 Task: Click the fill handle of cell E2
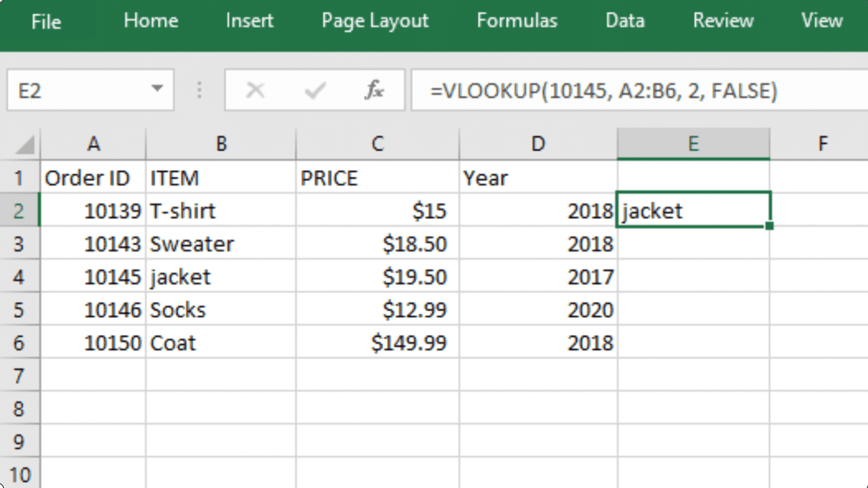pos(770,225)
